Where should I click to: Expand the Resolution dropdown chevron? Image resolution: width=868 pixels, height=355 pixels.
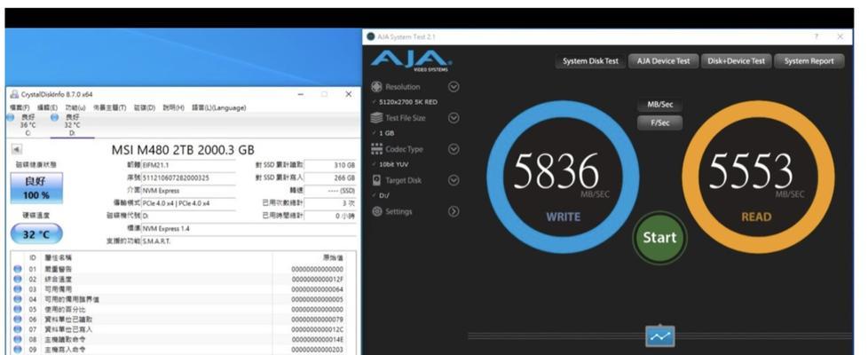pos(454,87)
